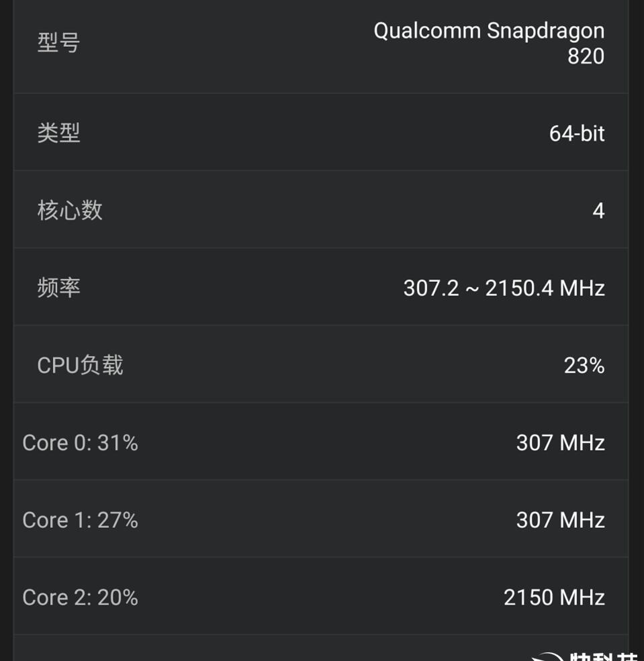Tap the 2150 MHz reading
The height and width of the screenshot is (661, 644).
point(555,597)
